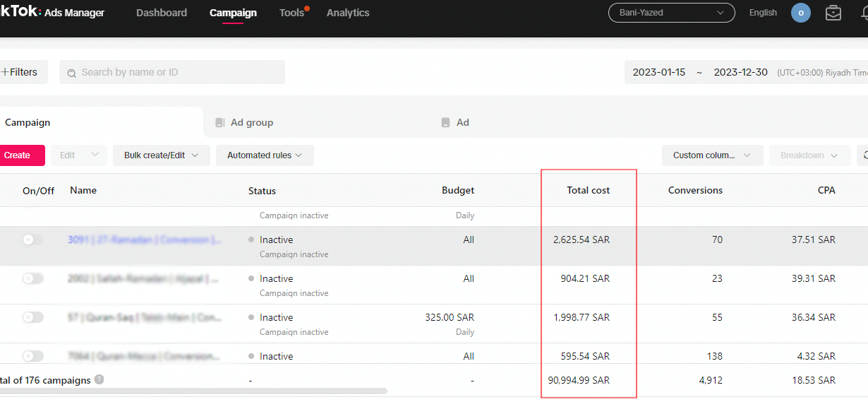Click the briefcase icon in header
Screen dimensions: 868x402
833,13
